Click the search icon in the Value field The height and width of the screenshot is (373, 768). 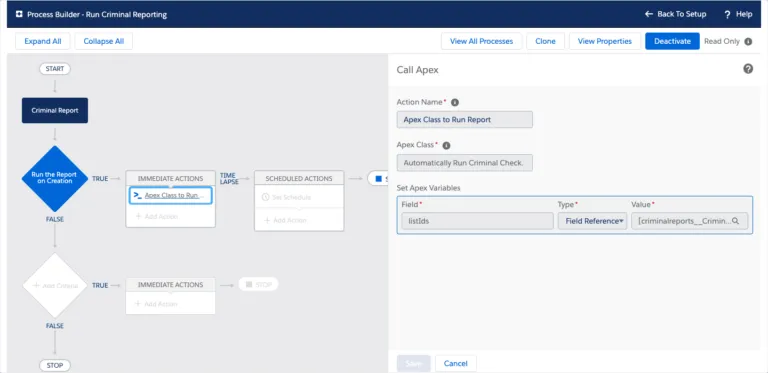pos(735,221)
